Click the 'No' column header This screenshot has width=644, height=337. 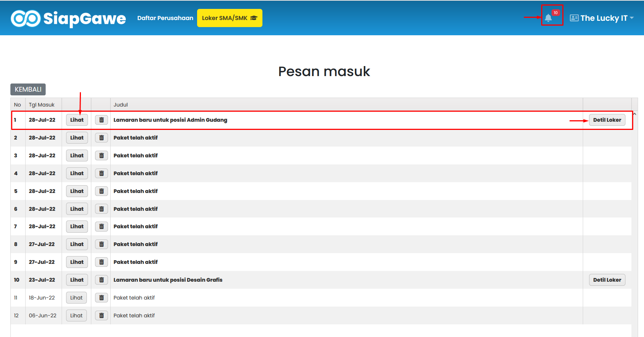pyautogui.click(x=17, y=105)
